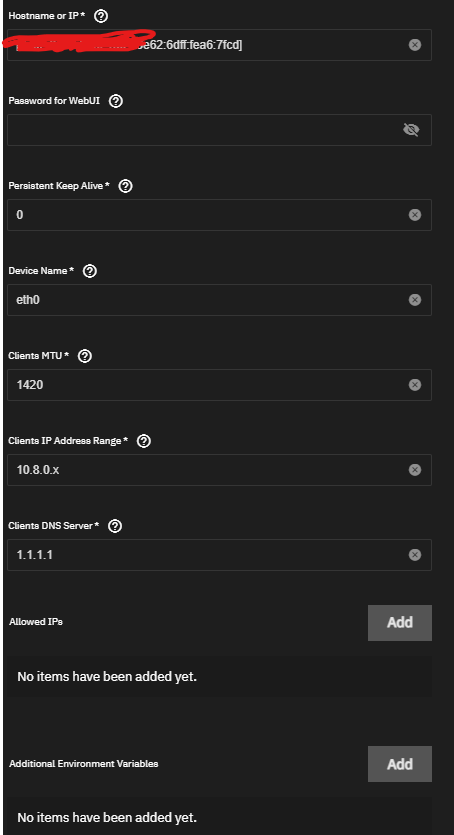Clear the Hostname or IP field

click(x=415, y=45)
